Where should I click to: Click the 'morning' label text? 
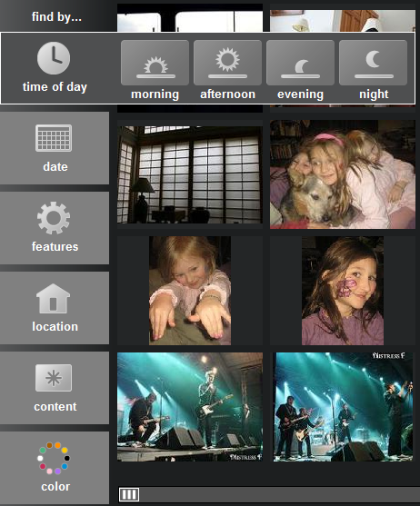(155, 94)
